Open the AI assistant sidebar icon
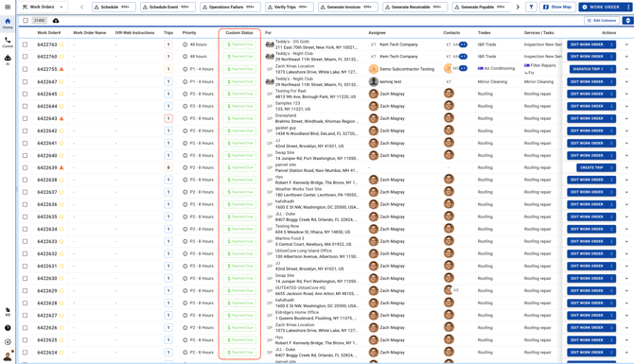The height and width of the screenshot is (364, 634). coord(8,60)
